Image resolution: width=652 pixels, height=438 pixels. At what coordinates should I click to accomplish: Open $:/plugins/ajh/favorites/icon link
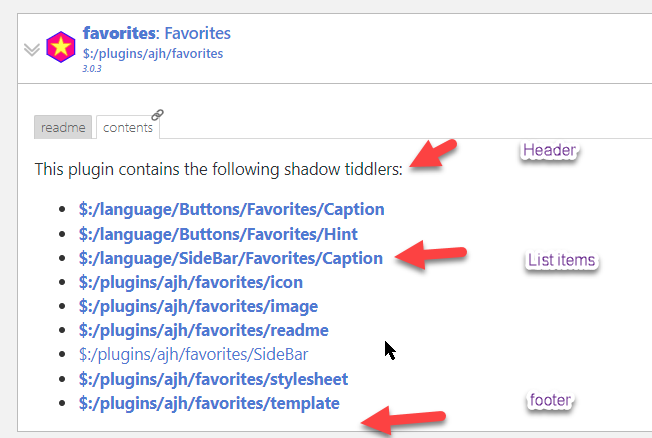click(x=190, y=282)
